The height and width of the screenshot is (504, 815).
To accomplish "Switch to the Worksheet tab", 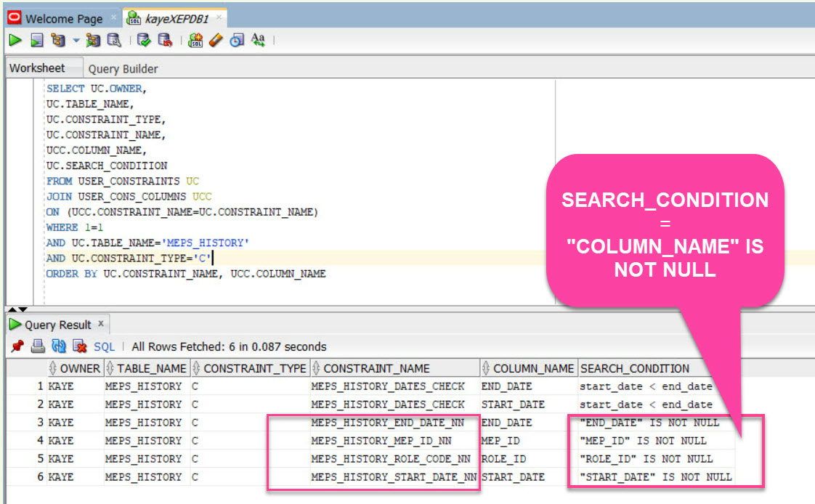I will 37,68.
